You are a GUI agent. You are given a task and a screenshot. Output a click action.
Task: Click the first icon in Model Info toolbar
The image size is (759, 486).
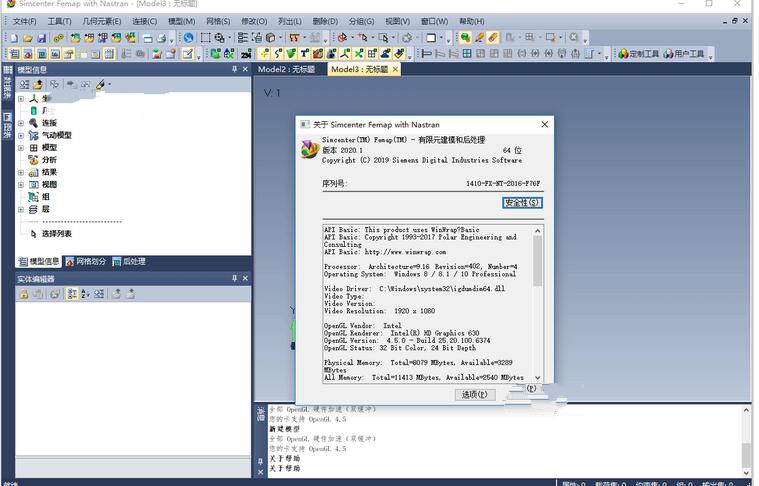[x=24, y=84]
